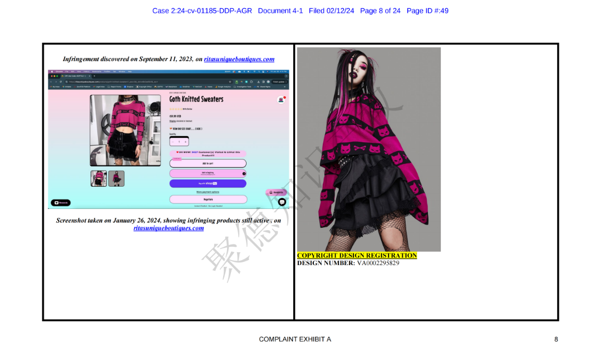
Task: Open the ritasuniqueboutiques.com link below the screenshot
Action: pos(169,228)
